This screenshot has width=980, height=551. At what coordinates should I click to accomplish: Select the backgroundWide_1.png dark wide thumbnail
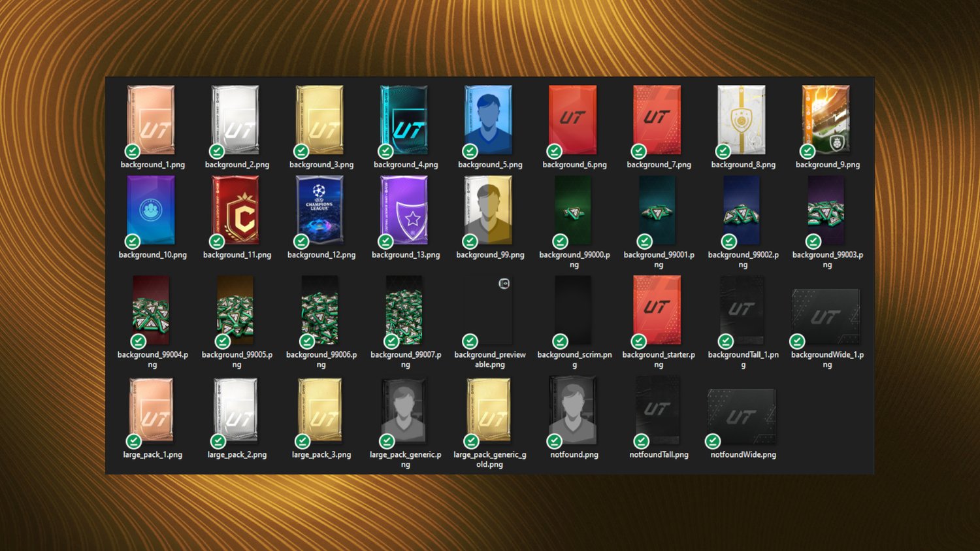coord(826,317)
